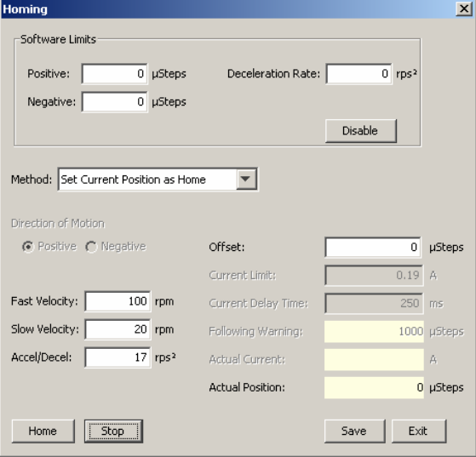
Task: Click the Following Warning value box
Action: tap(374, 331)
